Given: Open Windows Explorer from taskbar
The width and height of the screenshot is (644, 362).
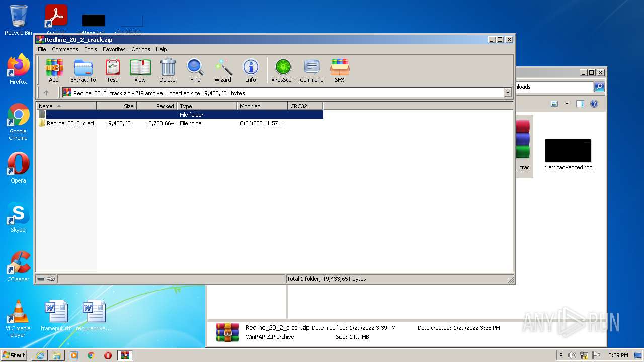Looking at the screenshot, I should (x=57, y=355).
